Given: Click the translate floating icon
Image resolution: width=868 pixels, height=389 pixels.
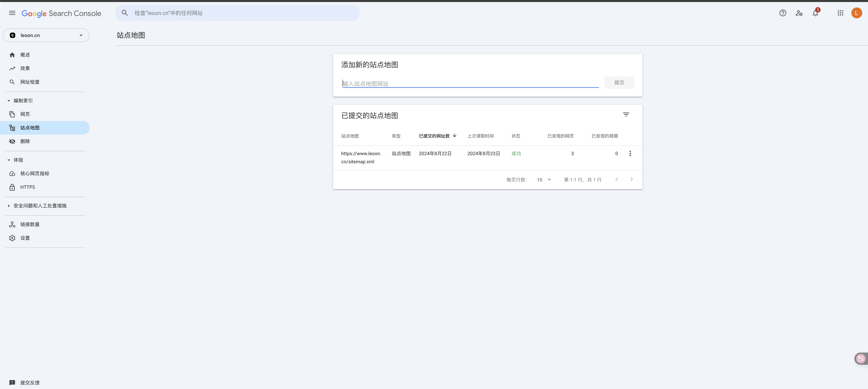Looking at the screenshot, I should [861, 359].
